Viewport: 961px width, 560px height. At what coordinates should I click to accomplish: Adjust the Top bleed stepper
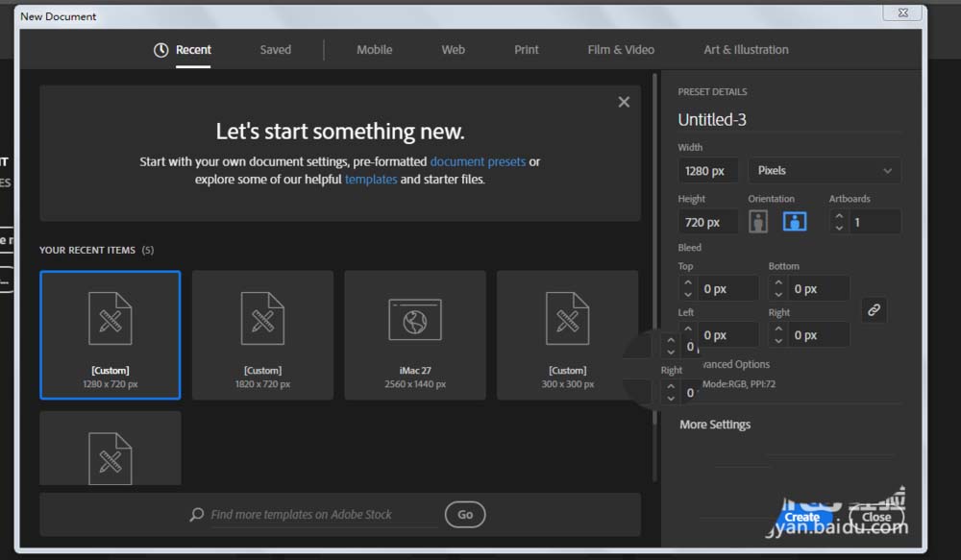pos(688,288)
